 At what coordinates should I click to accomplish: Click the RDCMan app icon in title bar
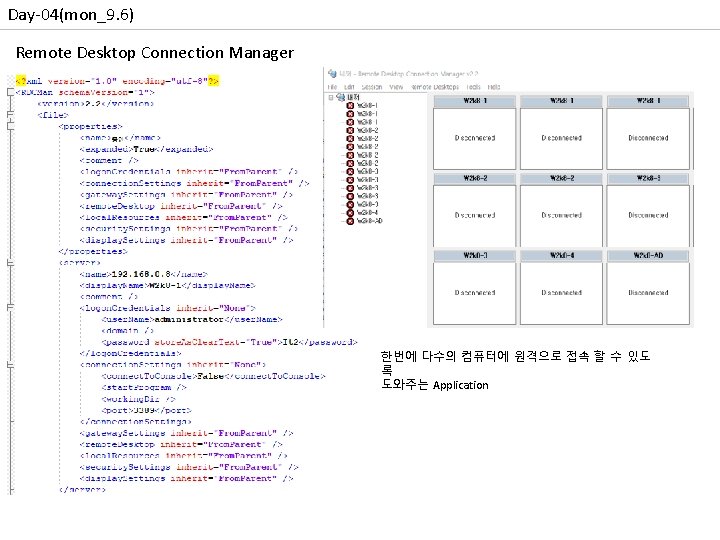332,73
